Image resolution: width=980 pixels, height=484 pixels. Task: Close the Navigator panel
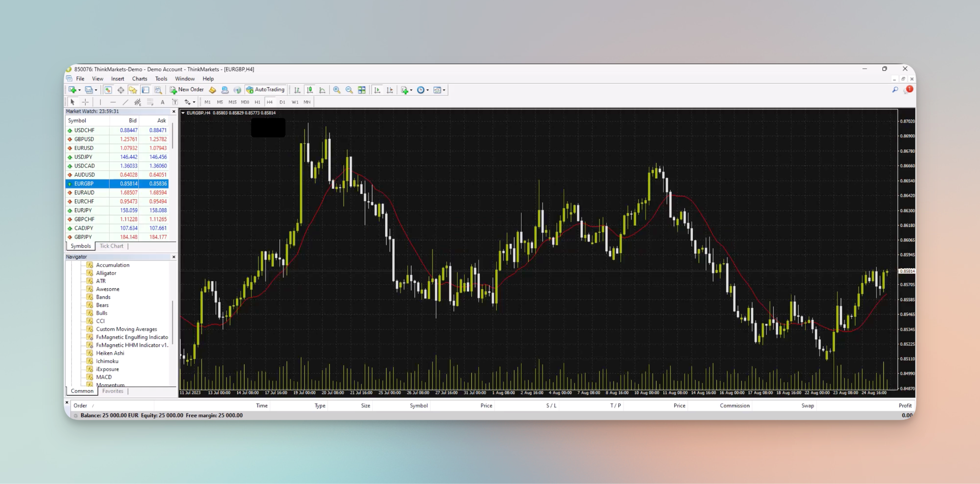coord(174,257)
